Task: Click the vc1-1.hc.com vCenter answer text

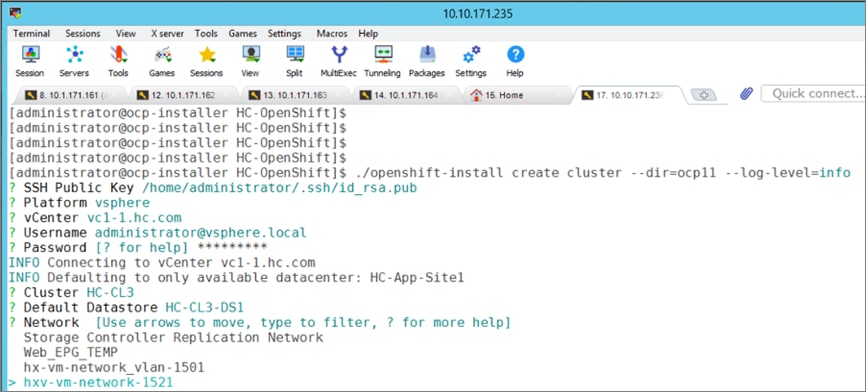Action: tap(134, 218)
